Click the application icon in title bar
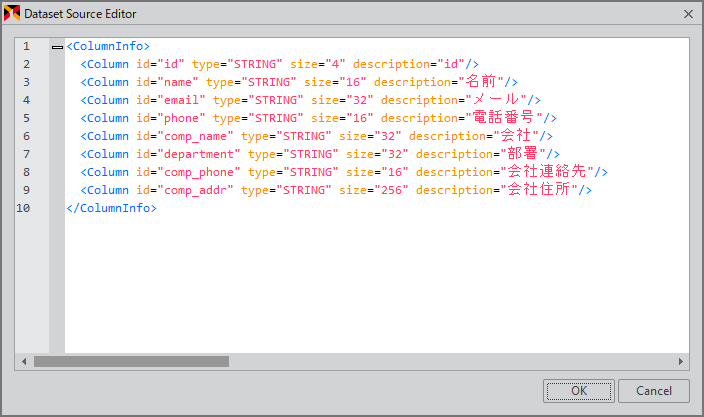Viewport: 704px width, 417px height. tap(13, 14)
